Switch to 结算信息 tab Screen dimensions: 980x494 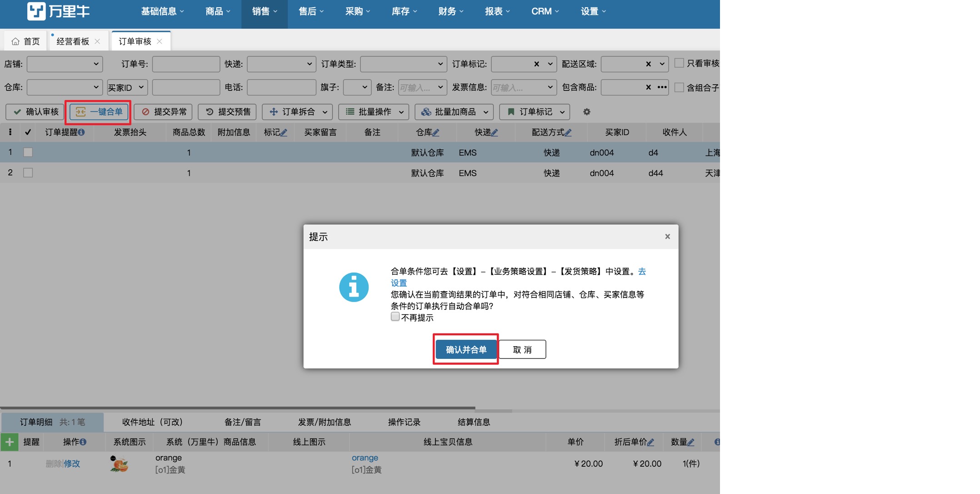474,422
